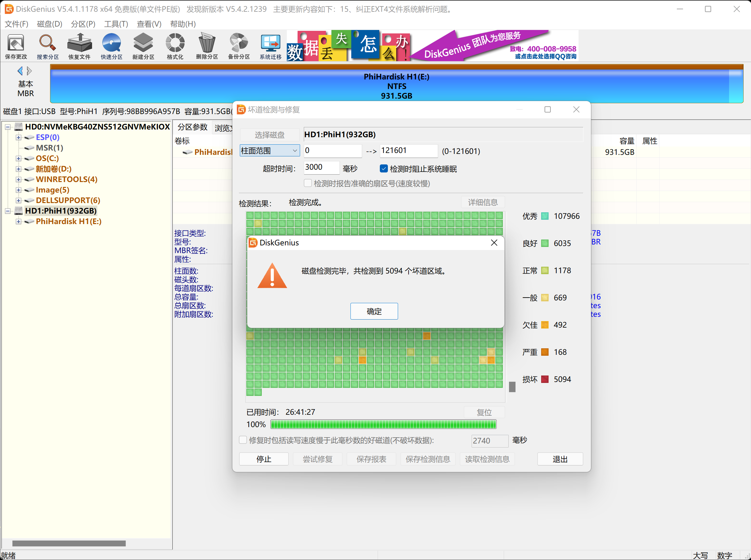Launch the 恢复文件 tool
The width and height of the screenshot is (751, 560).
coord(79,46)
